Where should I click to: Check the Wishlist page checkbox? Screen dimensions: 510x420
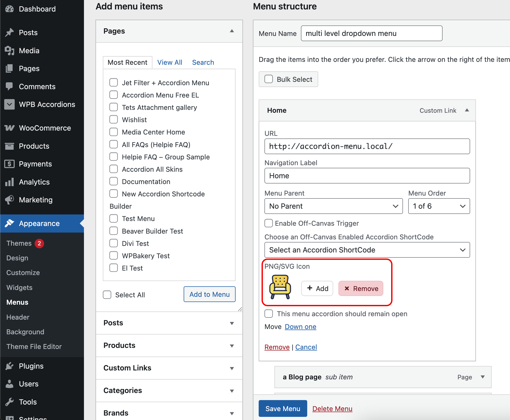point(114,119)
